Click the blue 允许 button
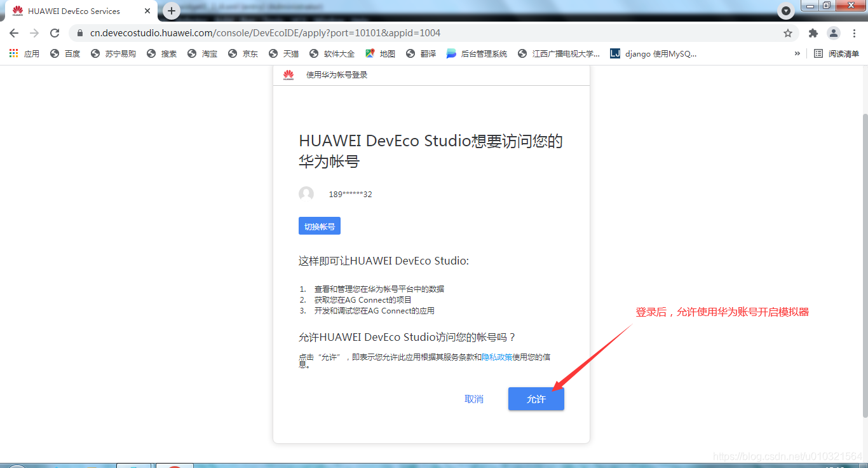This screenshot has width=868, height=468. point(536,399)
